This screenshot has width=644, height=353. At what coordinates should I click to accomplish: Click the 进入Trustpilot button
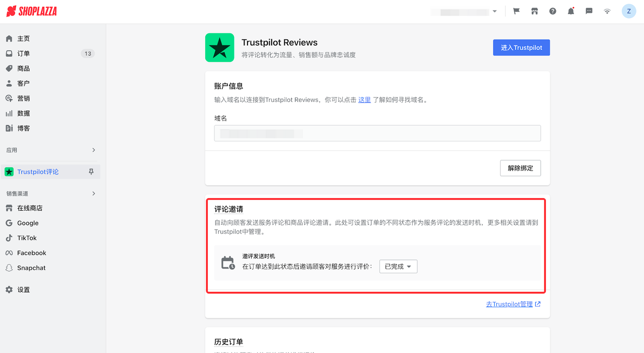click(x=521, y=47)
